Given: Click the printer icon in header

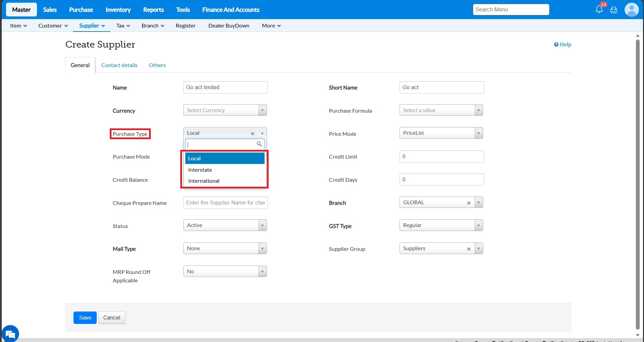Looking at the screenshot, I should 614,10.
